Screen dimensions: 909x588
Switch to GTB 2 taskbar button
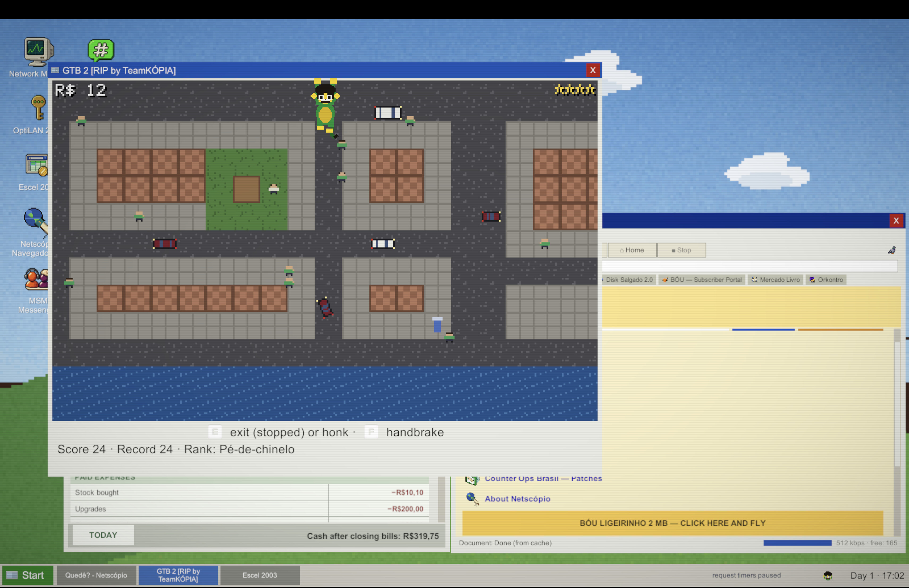click(178, 575)
